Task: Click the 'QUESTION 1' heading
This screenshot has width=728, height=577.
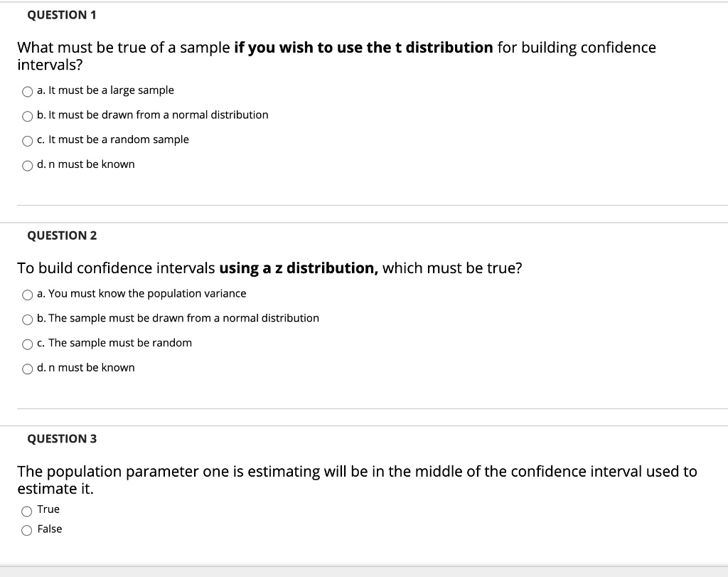Action: coord(62,15)
